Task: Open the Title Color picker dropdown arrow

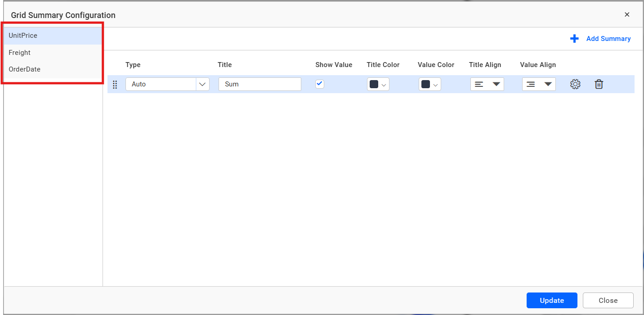Action: [383, 84]
